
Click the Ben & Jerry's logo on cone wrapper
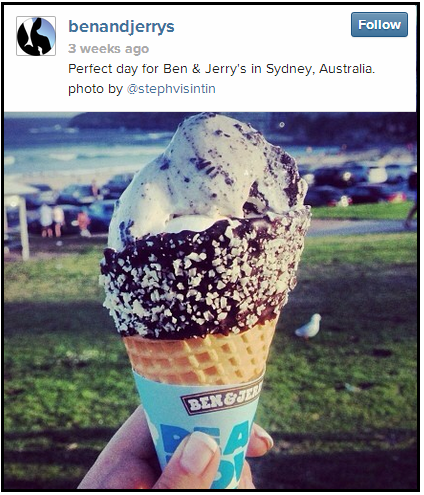click(221, 398)
